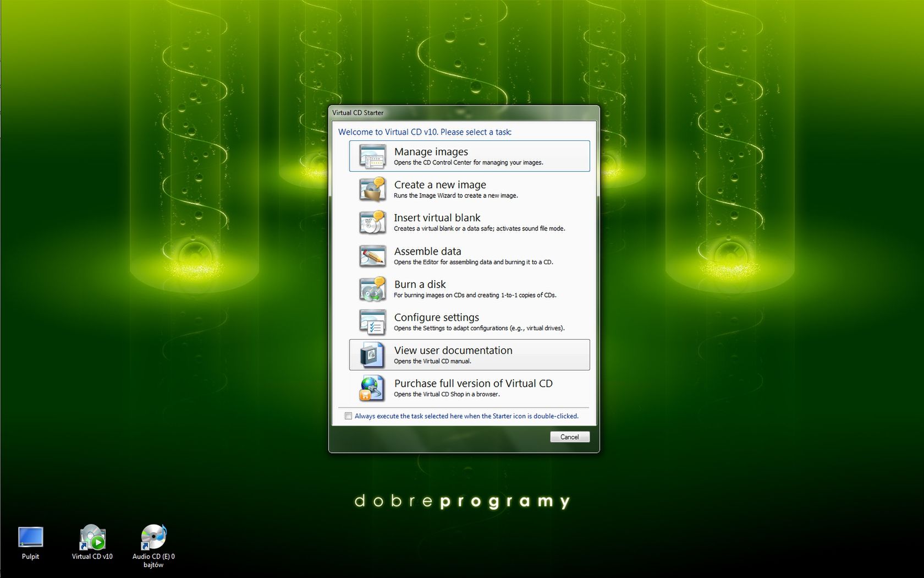Choose Insert virtual blank title
This screenshot has height=578, width=924.
tap(437, 217)
